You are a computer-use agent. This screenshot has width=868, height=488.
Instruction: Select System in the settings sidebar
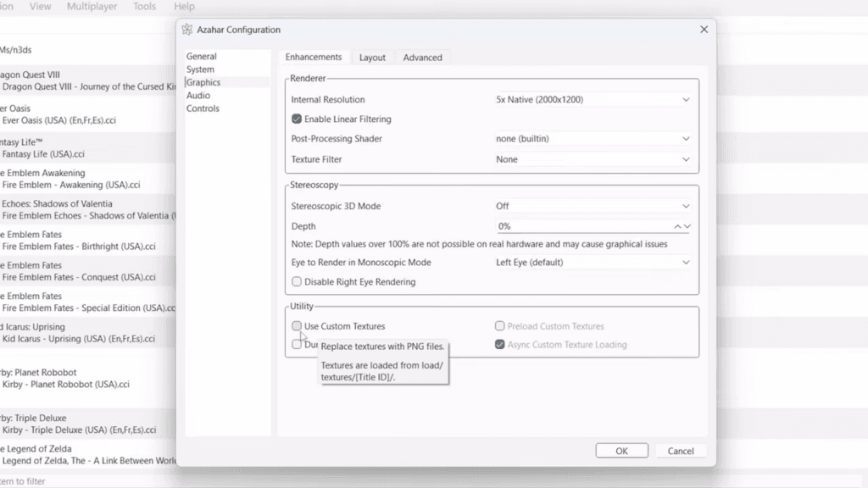pos(200,69)
